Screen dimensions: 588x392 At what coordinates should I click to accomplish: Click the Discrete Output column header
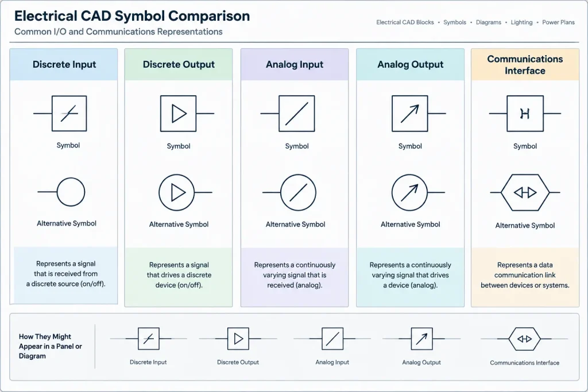[x=179, y=64]
